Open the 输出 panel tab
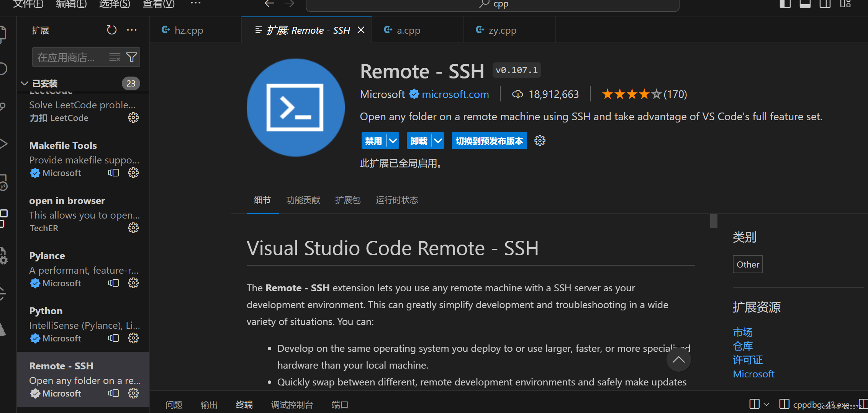Screen dimensions: 868x413 209,405
